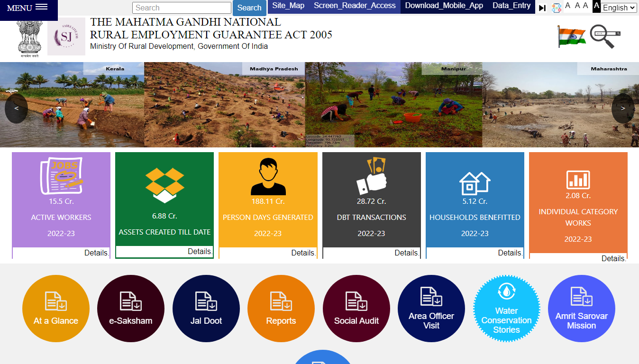
Task: Click the SJ logo beside the emblem
Action: coord(66,36)
